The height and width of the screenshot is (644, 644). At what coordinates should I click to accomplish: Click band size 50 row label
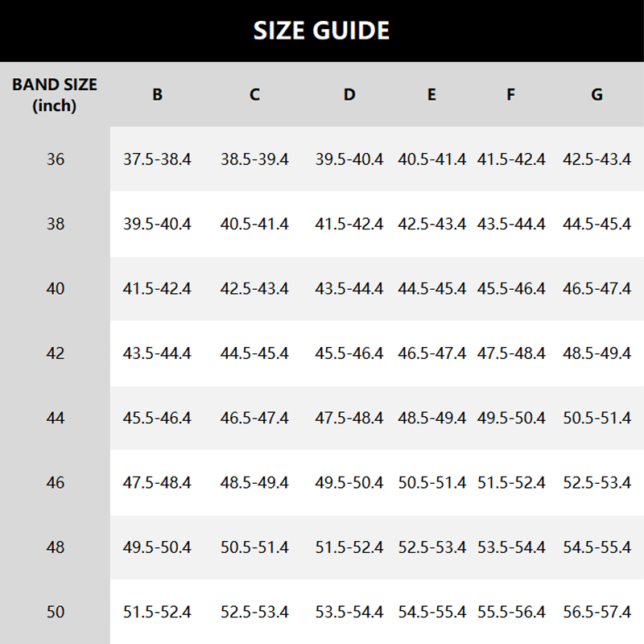click(x=55, y=612)
